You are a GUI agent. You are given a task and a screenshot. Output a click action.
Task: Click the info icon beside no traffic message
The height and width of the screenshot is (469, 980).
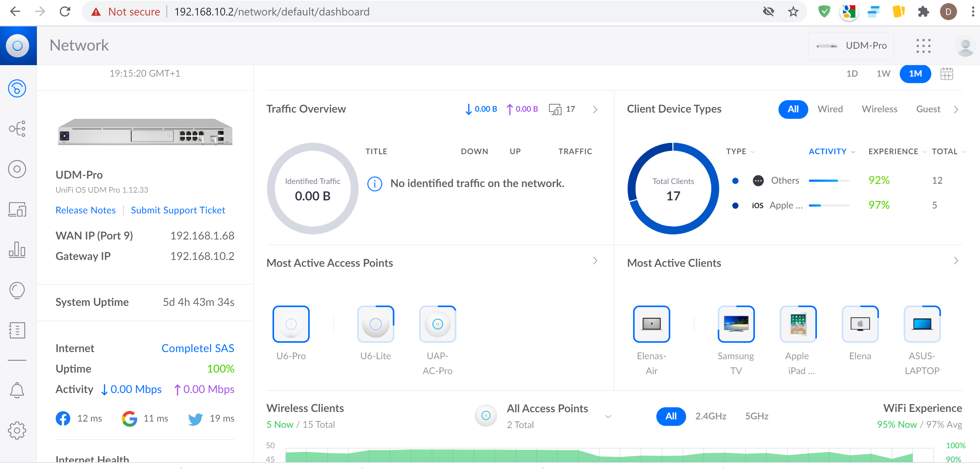click(x=375, y=184)
